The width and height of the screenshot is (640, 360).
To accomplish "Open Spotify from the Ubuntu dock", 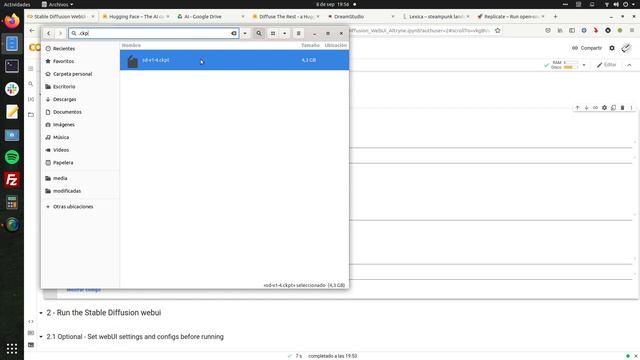I will click(x=12, y=157).
